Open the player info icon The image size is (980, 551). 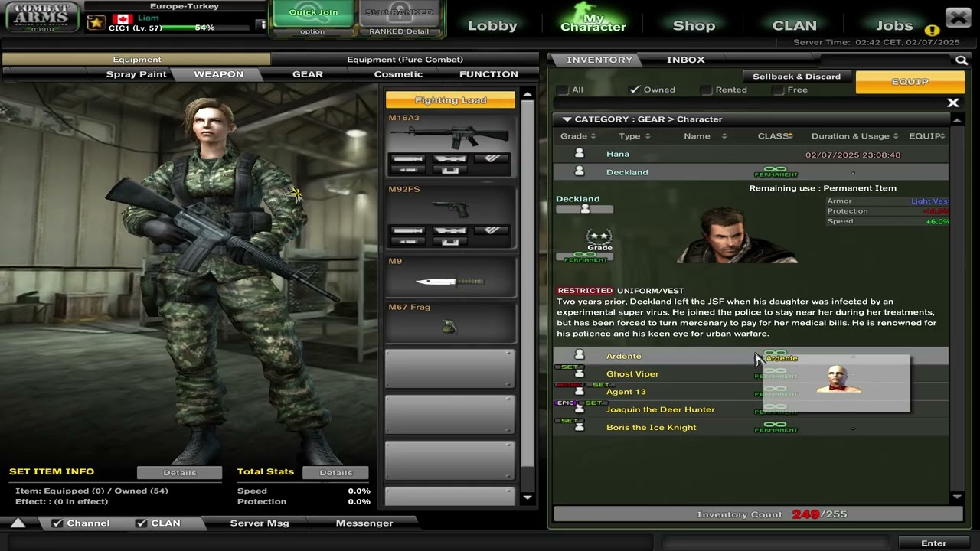tap(263, 24)
